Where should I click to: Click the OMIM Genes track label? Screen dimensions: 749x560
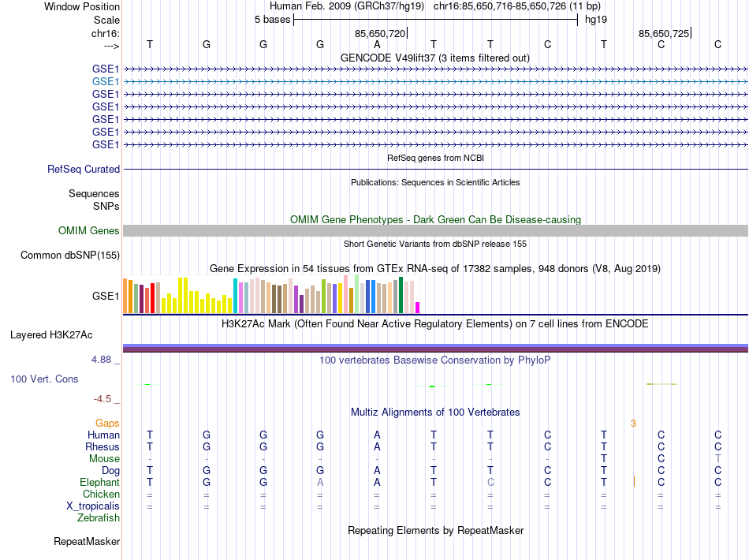pos(88,231)
